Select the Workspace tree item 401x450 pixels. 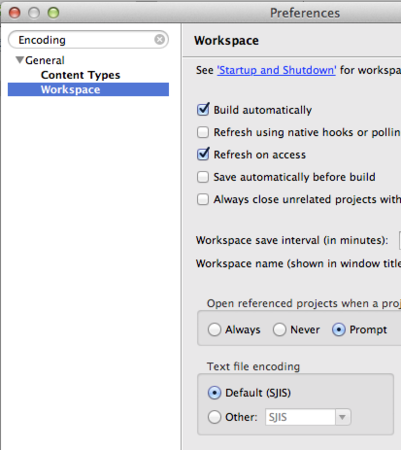88,89
